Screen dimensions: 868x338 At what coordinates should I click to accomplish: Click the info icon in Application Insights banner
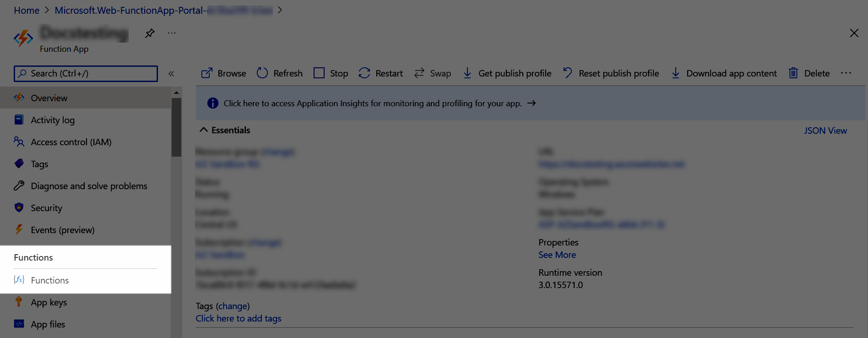[213, 103]
